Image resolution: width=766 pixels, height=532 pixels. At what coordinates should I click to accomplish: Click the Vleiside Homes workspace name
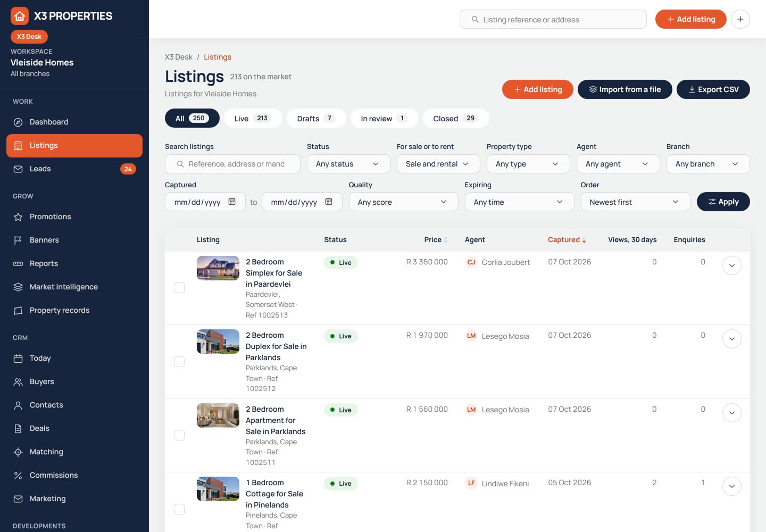pos(42,62)
